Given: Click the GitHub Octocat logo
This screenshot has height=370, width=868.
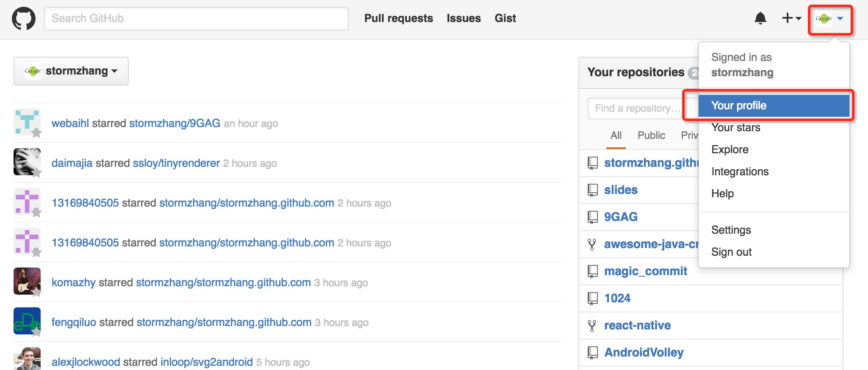Looking at the screenshot, I should pos(24,19).
